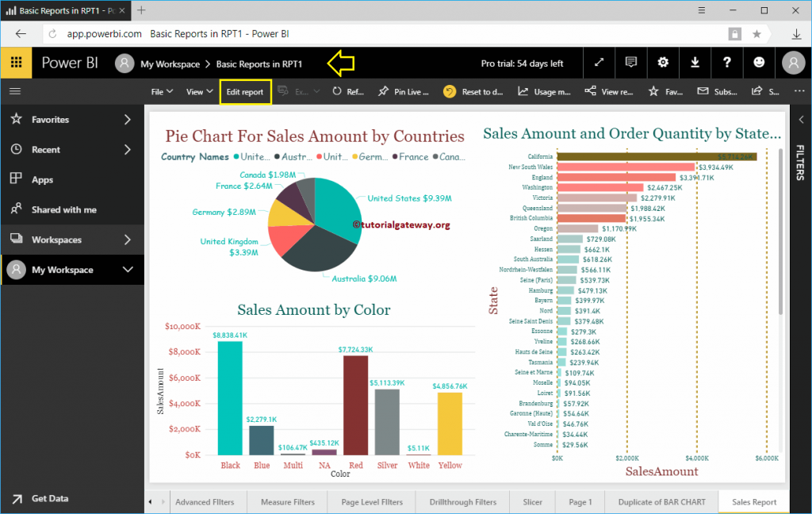Open the View menu dropdown
Image resolution: width=812 pixels, height=514 pixels.
pos(197,91)
